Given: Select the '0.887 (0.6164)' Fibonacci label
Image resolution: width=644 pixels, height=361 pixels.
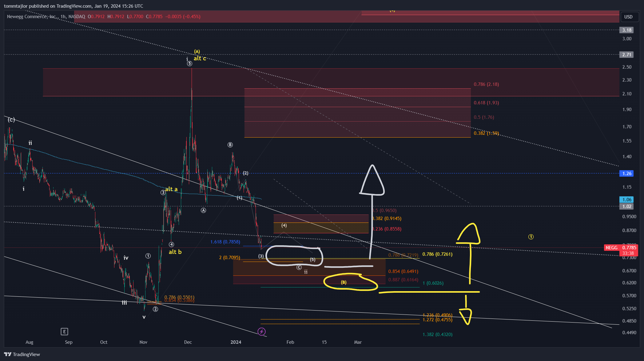Looking at the screenshot, I should (403, 279).
